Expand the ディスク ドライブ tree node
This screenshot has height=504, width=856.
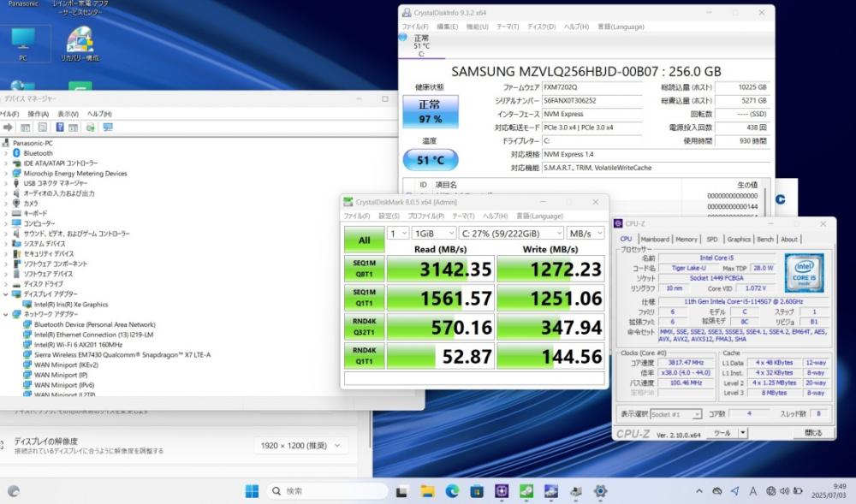5,284
